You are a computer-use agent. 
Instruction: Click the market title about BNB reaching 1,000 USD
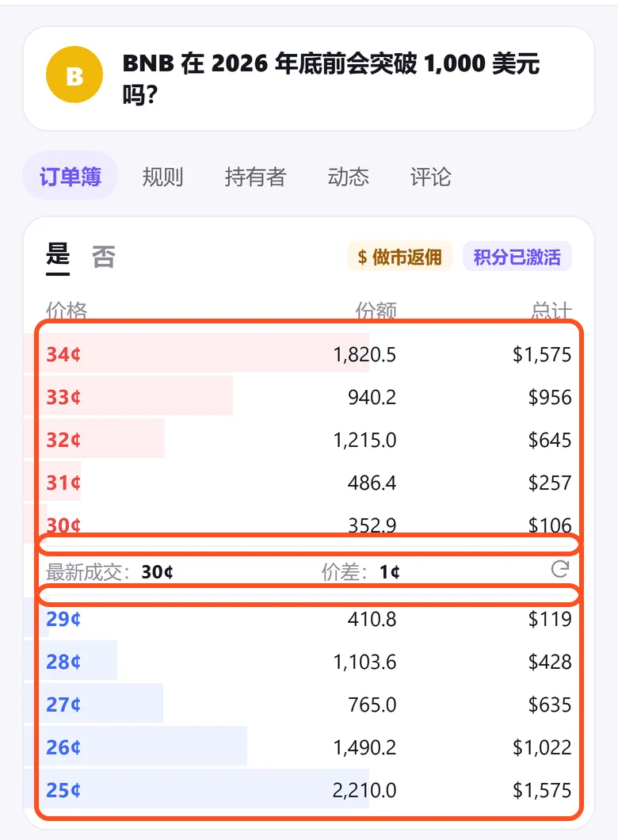coord(331,78)
